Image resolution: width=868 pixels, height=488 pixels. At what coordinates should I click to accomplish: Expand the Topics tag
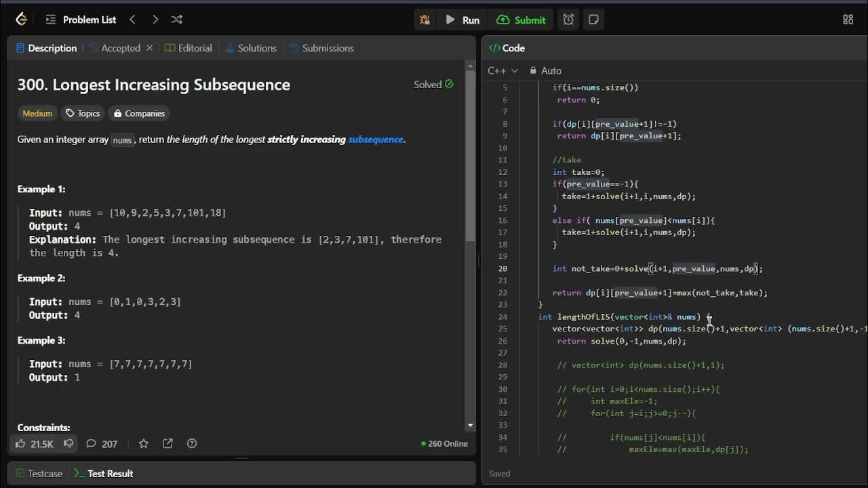[x=83, y=113]
